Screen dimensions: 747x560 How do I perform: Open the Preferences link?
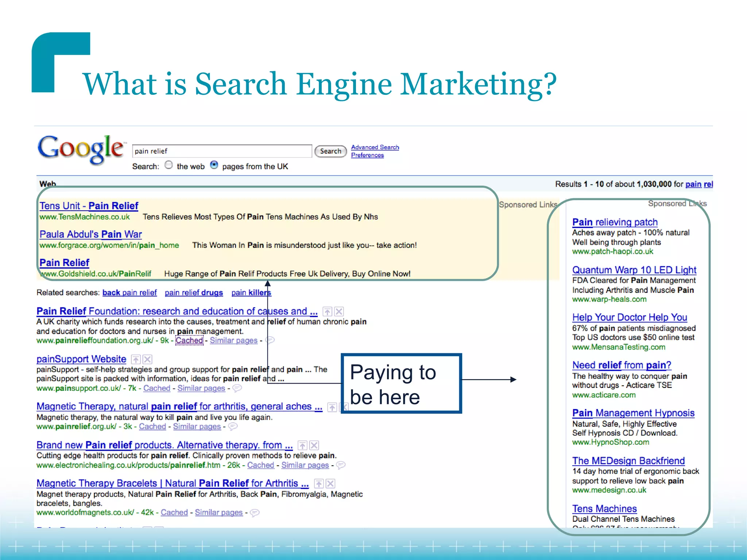pos(367,155)
